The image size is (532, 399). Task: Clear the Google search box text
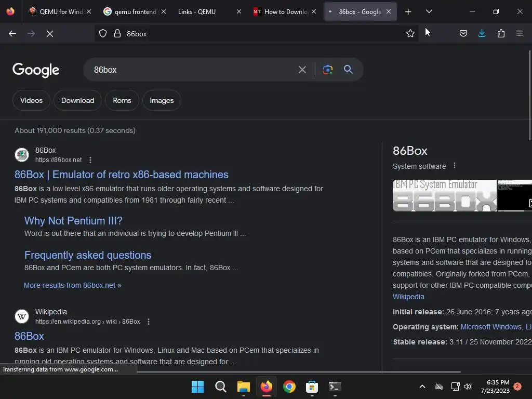tap(302, 70)
